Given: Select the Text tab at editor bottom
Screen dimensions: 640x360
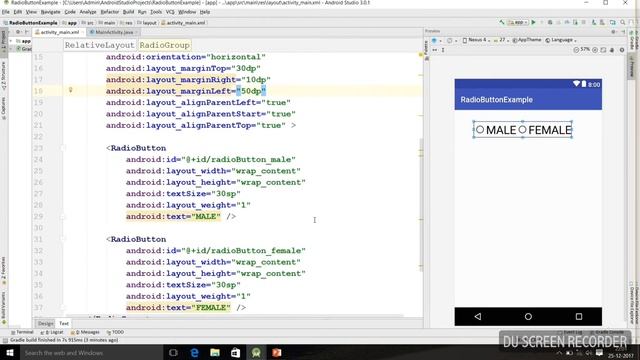Looking at the screenshot, I should coord(64,323).
